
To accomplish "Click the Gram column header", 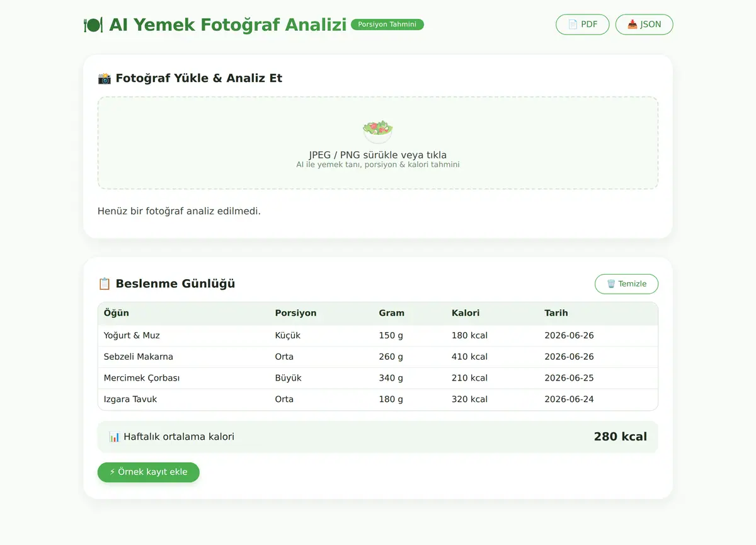I will [391, 313].
